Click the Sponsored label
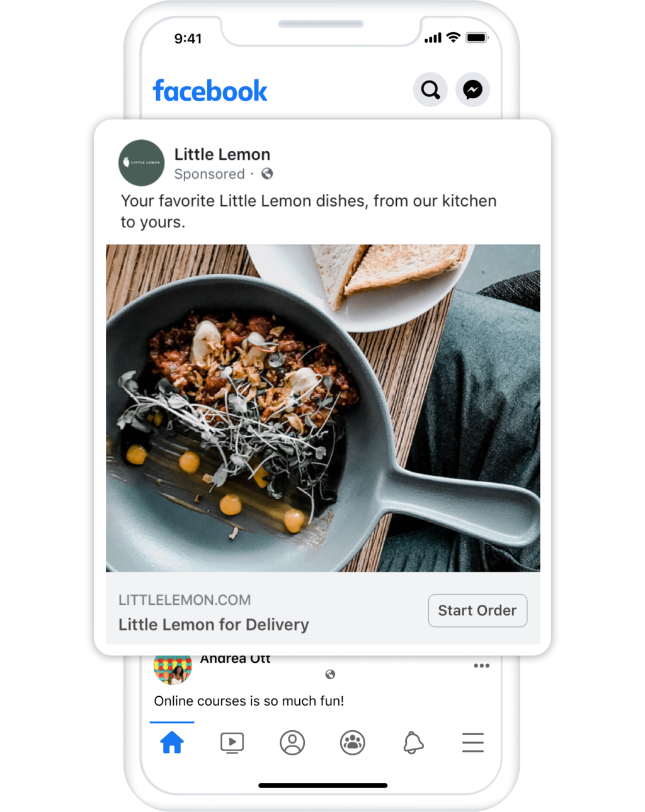Screen dimensions: 645x812 (x=209, y=174)
